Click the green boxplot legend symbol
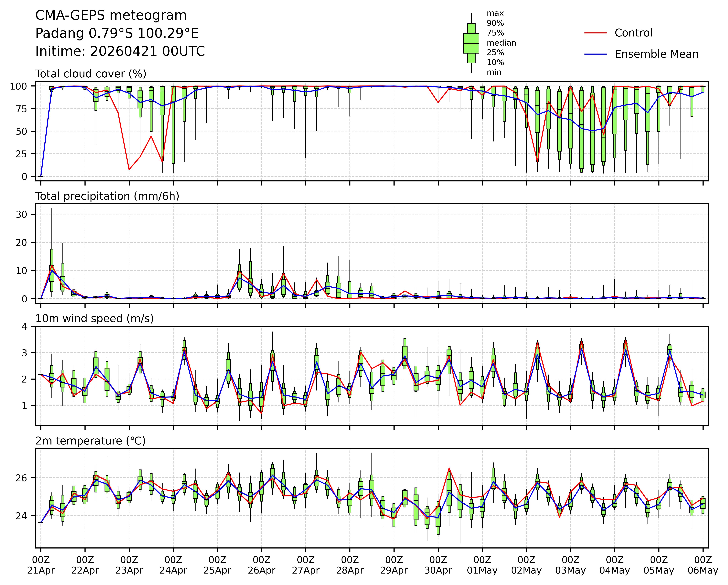728x585 pixels. [x=471, y=43]
